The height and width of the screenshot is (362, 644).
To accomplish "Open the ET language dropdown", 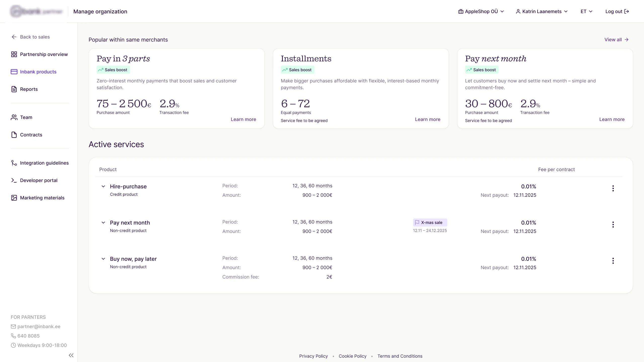I will tap(586, 11).
